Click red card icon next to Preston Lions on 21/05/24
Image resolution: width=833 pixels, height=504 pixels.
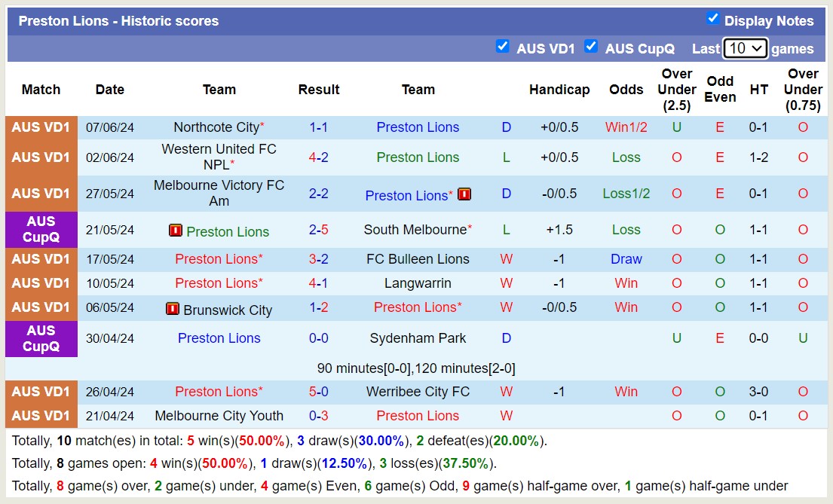click(176, 231)
